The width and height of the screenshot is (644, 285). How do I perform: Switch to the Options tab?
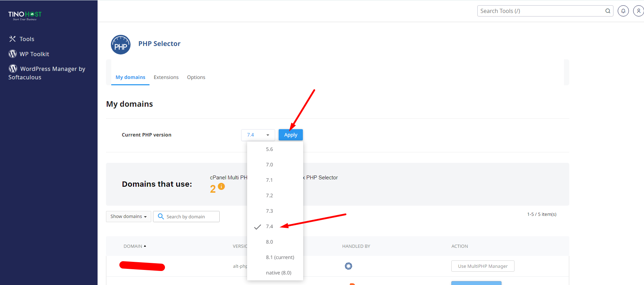196,77
